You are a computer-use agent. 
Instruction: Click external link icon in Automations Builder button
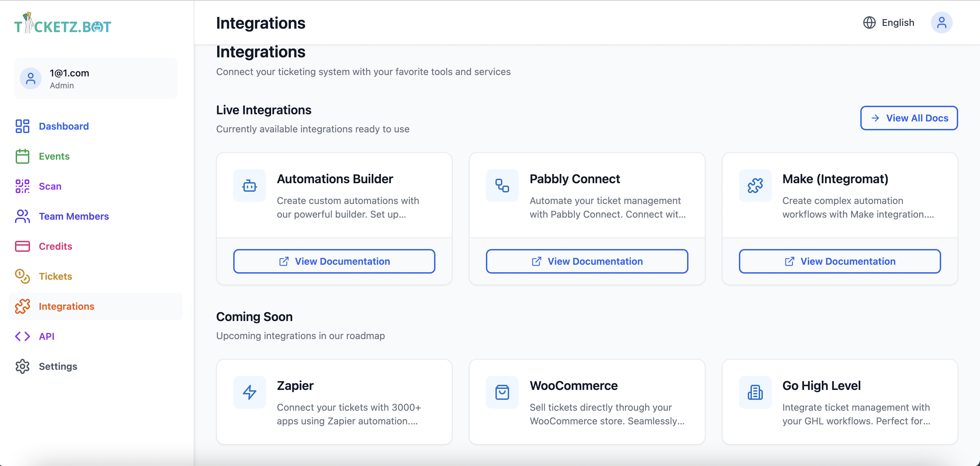[284, 262]
